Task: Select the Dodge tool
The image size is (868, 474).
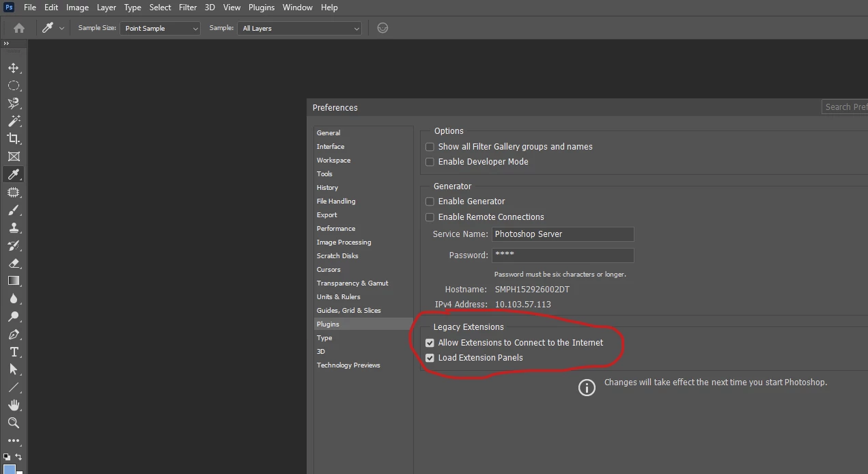Action: (x=13, y=316)
